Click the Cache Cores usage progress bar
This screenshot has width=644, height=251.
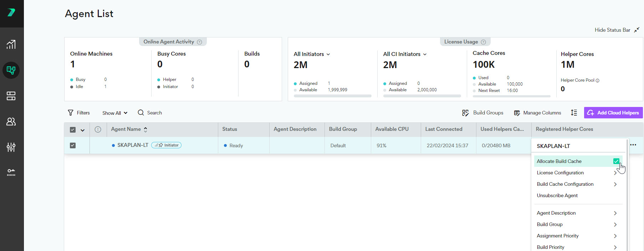[x=511, y=96]
